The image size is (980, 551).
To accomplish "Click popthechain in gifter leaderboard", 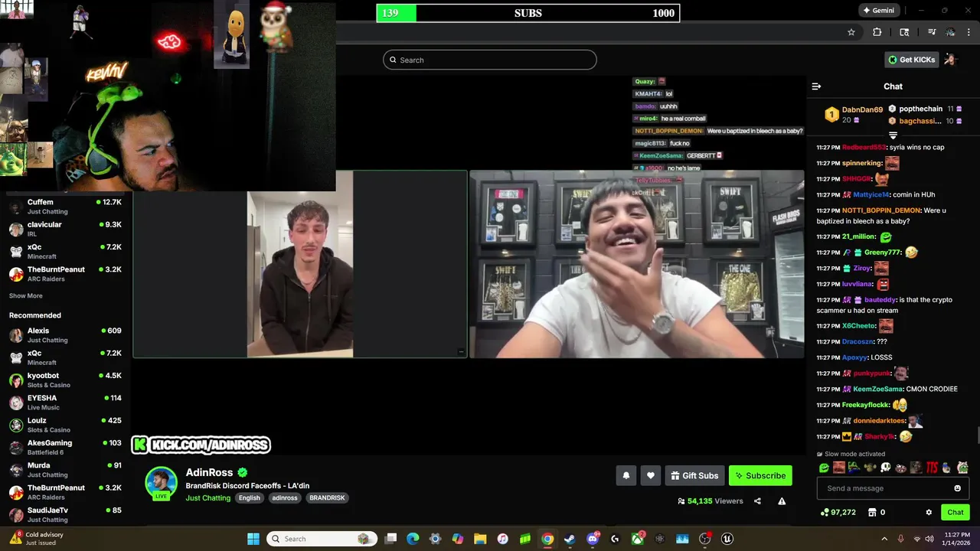I will [920, 109].
